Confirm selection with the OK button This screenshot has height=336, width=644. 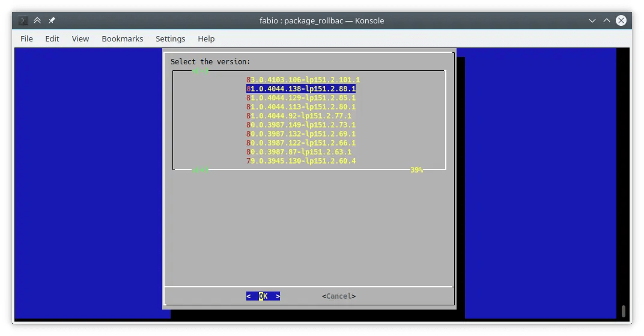click(x=263, y=296)
